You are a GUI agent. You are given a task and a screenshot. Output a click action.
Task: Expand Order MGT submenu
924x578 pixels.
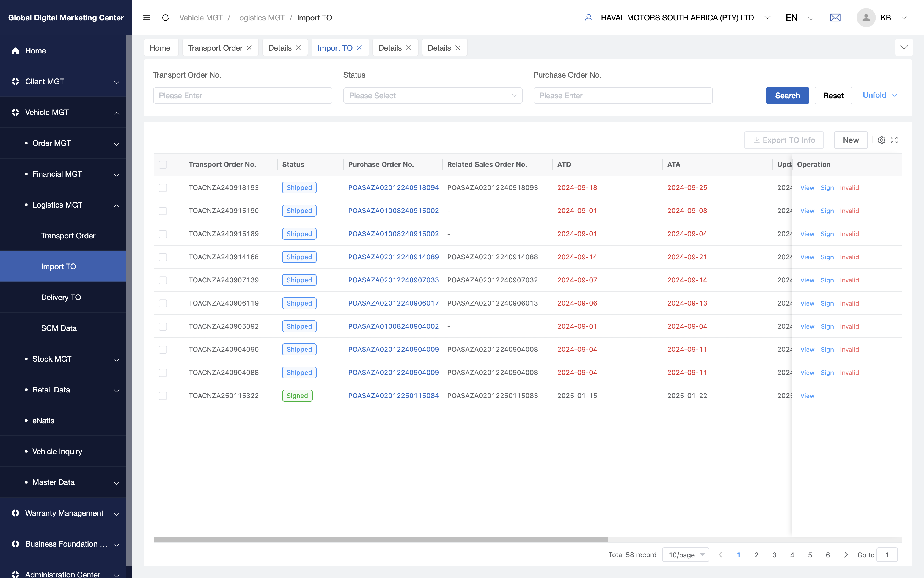[x=63, y=143]
